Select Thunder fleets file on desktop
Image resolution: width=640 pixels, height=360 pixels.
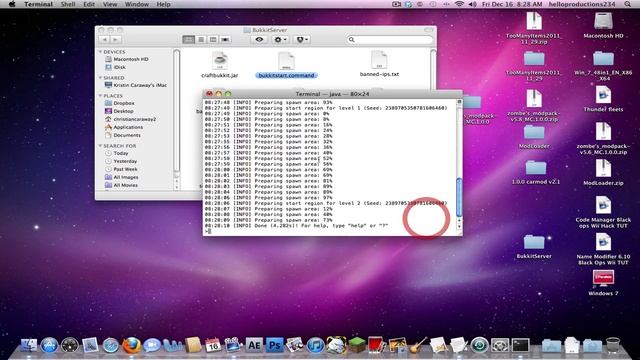tap(603, 99)
